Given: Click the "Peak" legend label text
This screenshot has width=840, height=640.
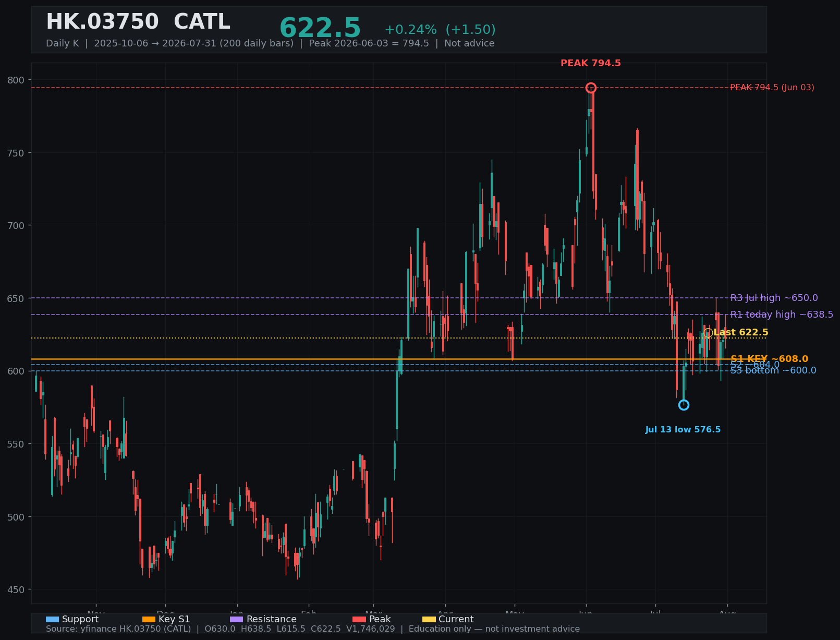Looking at the screenshot, I should pyautogui.click(x=380, y=620).
